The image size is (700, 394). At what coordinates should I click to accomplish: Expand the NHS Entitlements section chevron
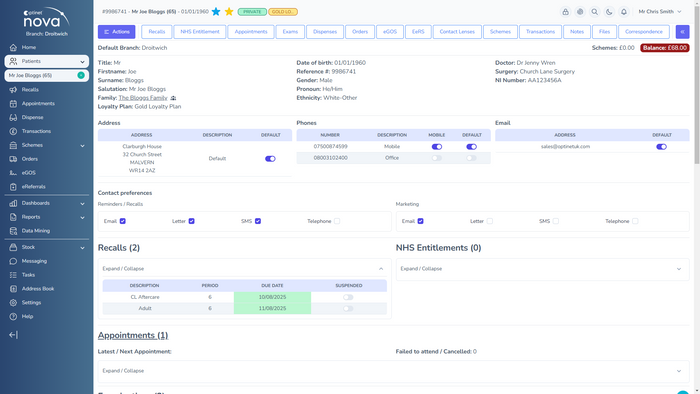[679, 269]
